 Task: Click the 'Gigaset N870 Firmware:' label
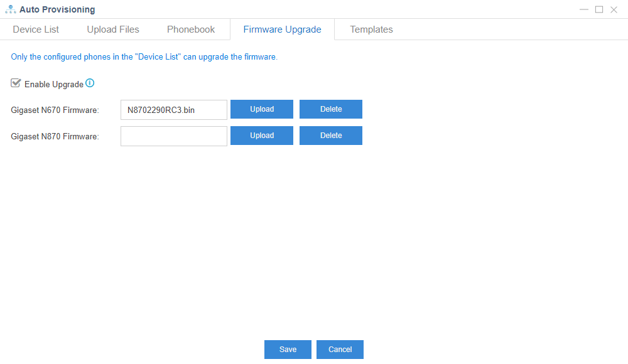click(55, 137)
